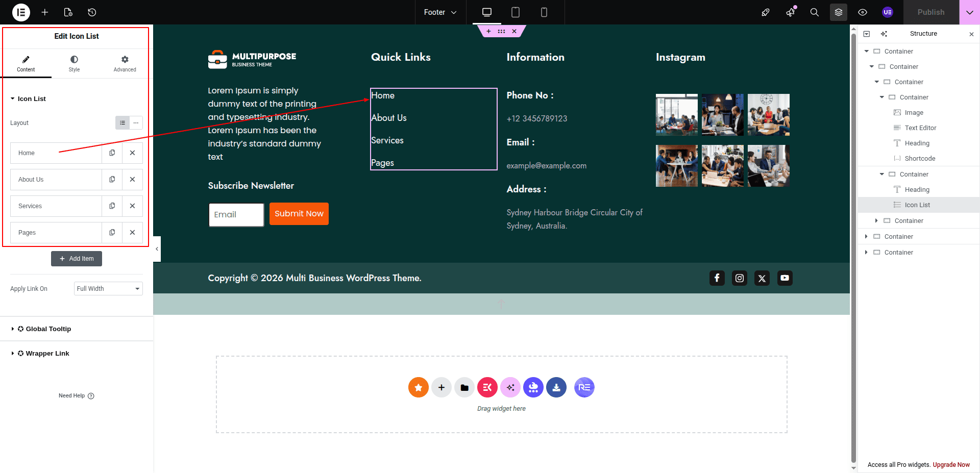
Task: Select Icon List in the Structure tree
Action: pos(917,205)
